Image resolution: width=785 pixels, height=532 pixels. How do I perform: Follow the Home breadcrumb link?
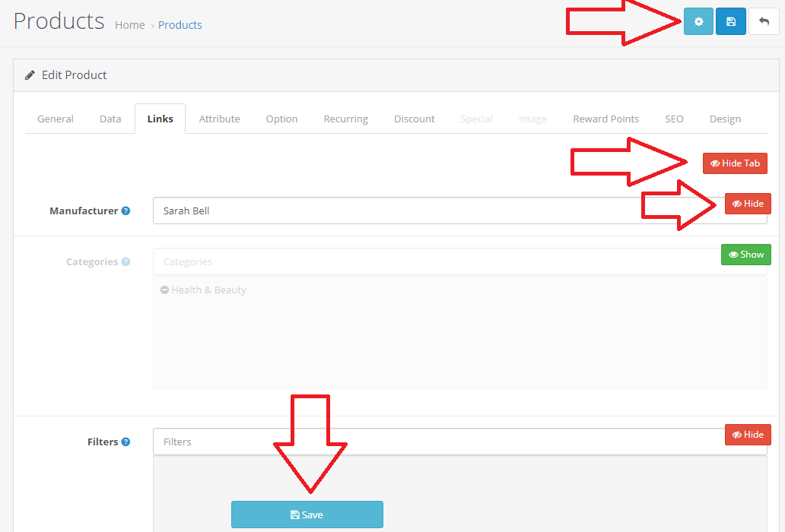point(129,25)
